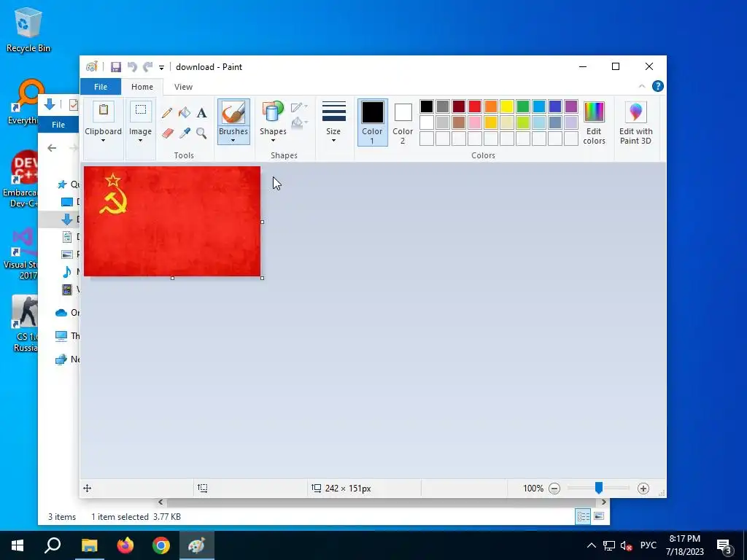
Task: Pick the purple color swatch
Action: coord(570,106)
